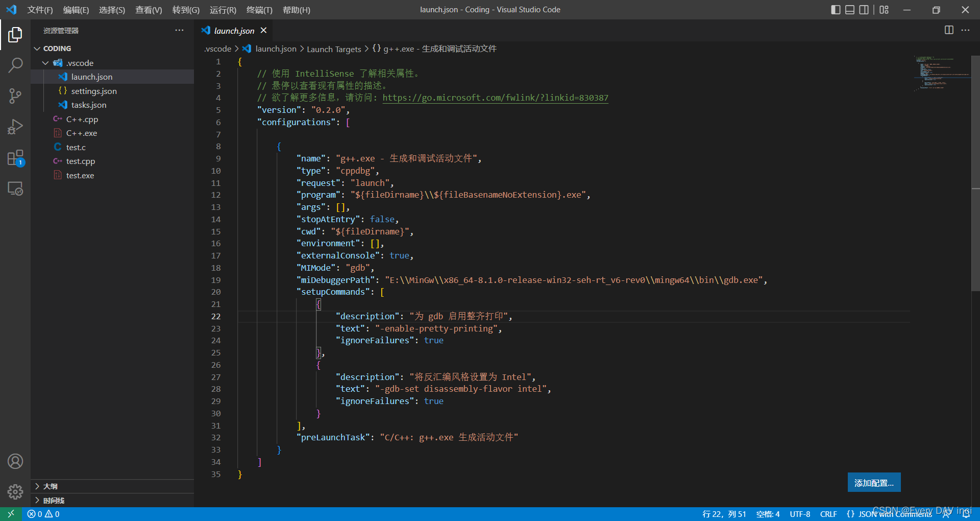Click launch.json in the breadcrumb
Viewport: 980px width, 521px height.
(276, 49)
